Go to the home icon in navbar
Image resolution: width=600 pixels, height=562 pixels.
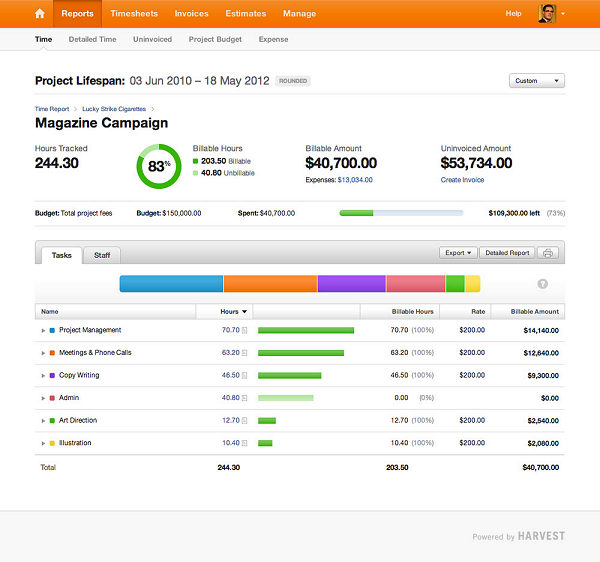40,14
